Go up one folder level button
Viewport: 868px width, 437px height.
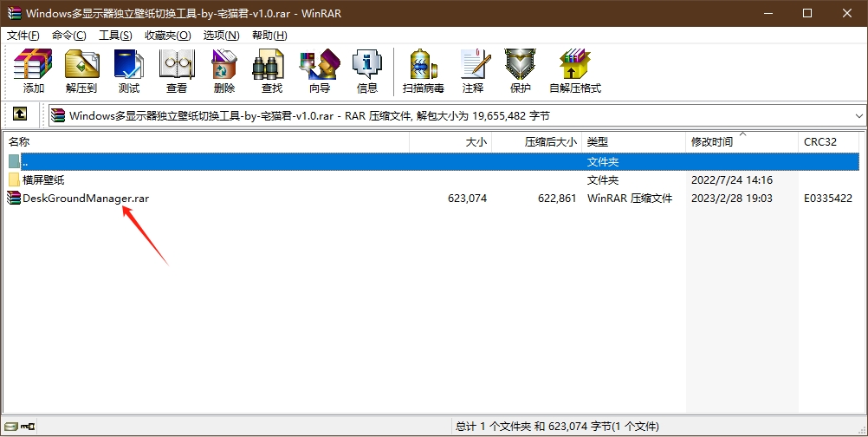pyautogui.click(x=20, y=114)
